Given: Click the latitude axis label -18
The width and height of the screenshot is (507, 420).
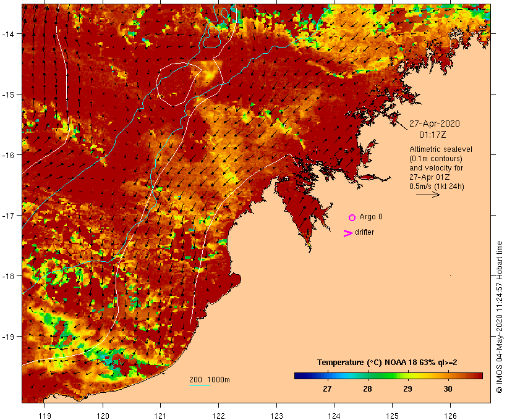Looking at the screenshot, I should (7, 276).
